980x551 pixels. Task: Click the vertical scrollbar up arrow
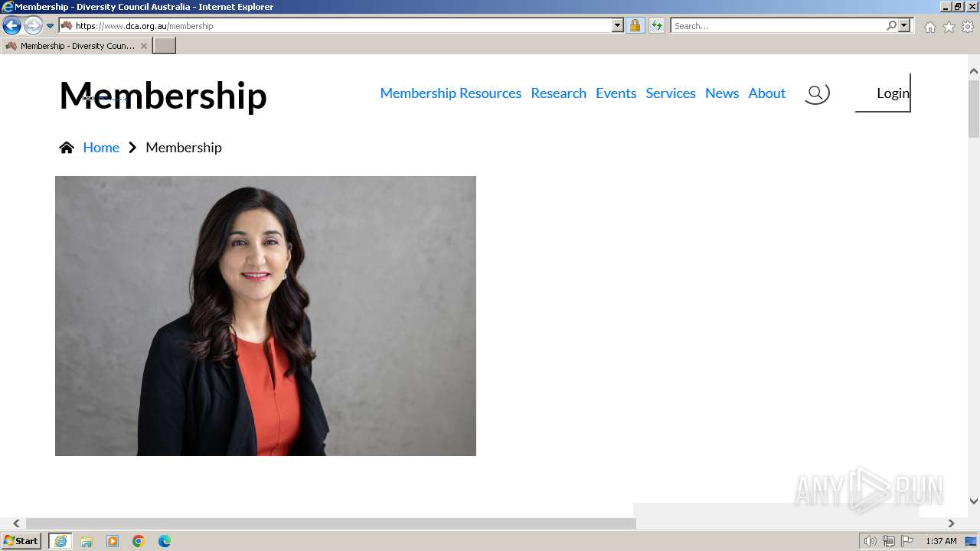tap(974, 71)
